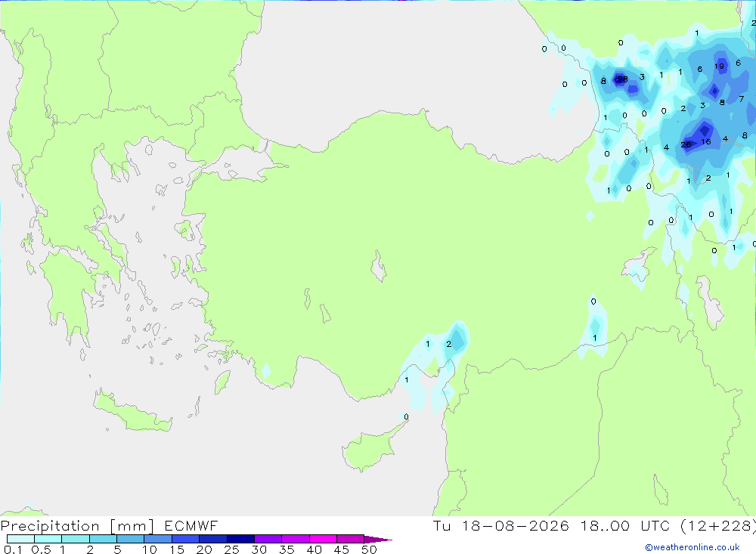The width and height of the screenshot is (756, 554).
Task: Click the legend swatch between 0.1 and 0.5
Action: (x=20, y=539)
